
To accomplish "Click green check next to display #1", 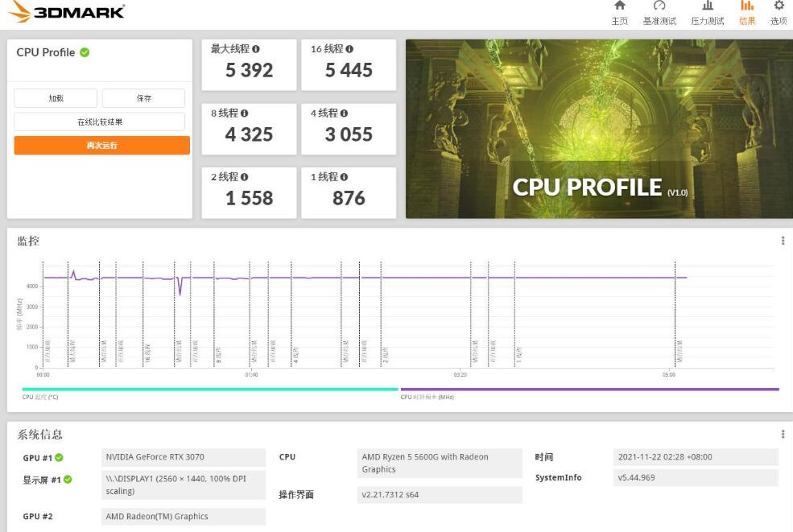I will (68, 479).
